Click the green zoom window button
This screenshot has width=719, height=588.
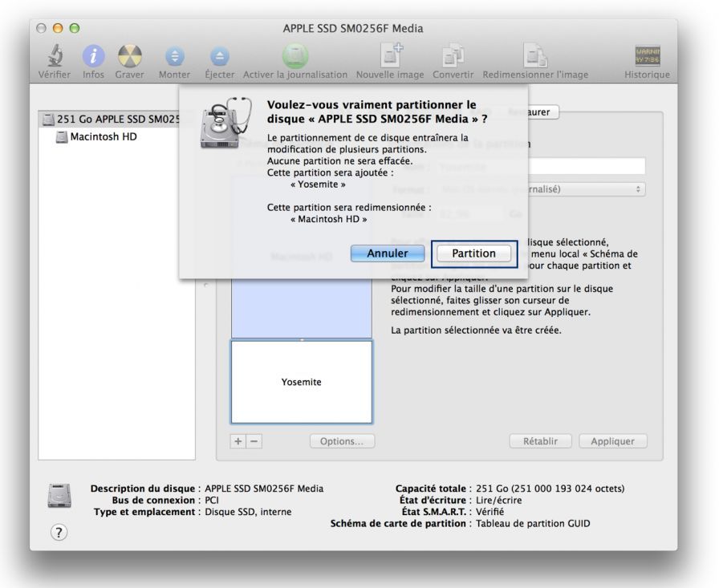tap(75, 28)
